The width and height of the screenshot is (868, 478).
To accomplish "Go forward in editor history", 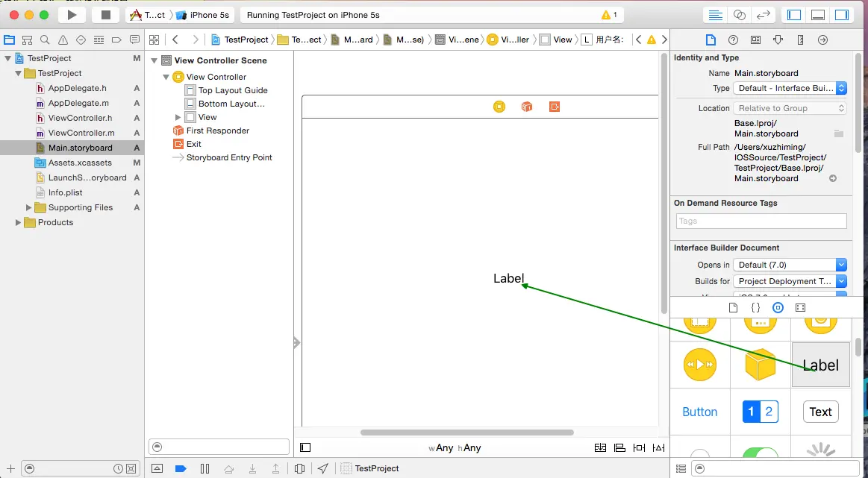I will pos(196,40).
